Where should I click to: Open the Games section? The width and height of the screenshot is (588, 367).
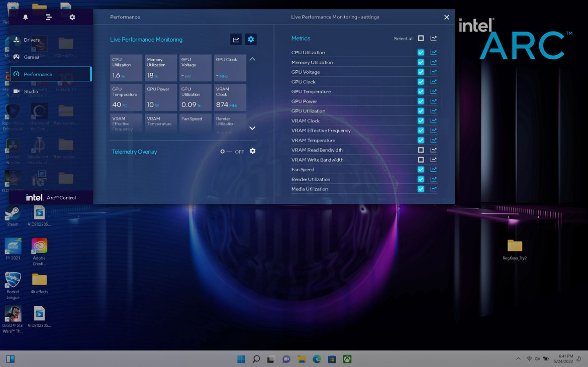point(51,57)
